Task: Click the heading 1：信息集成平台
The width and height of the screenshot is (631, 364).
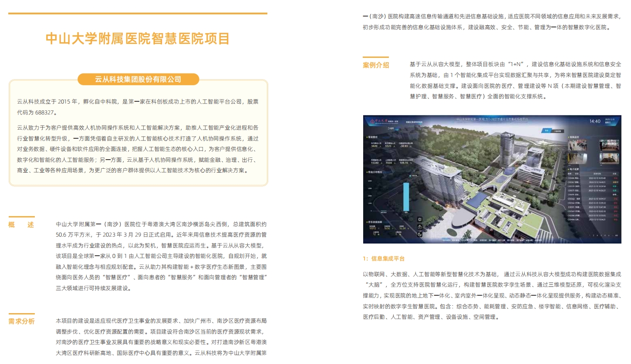Action: click(384, 258)
